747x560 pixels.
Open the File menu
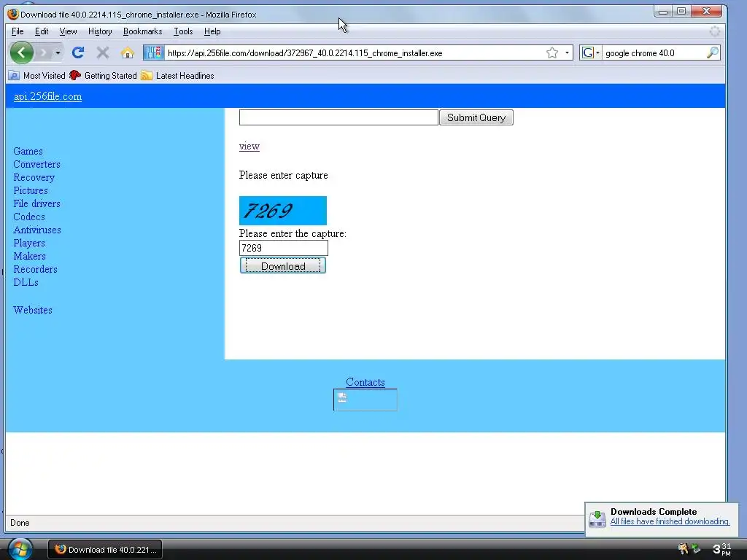tap(18, 31)
